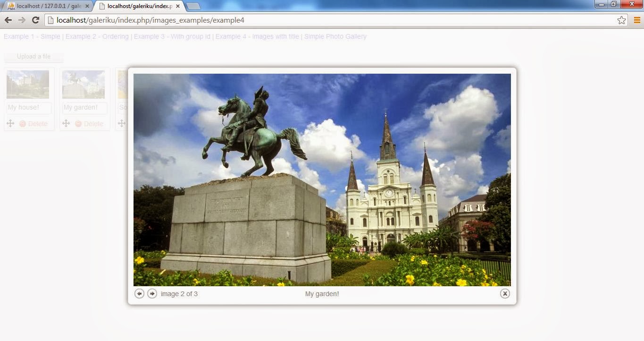Open Example 1 - Simple link
The image size is (644, 341).
32,36
